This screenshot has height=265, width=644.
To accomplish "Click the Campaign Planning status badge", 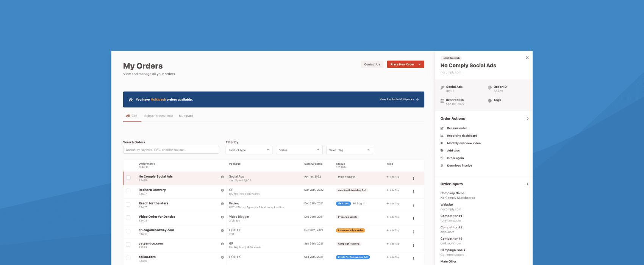I will 349,244.
